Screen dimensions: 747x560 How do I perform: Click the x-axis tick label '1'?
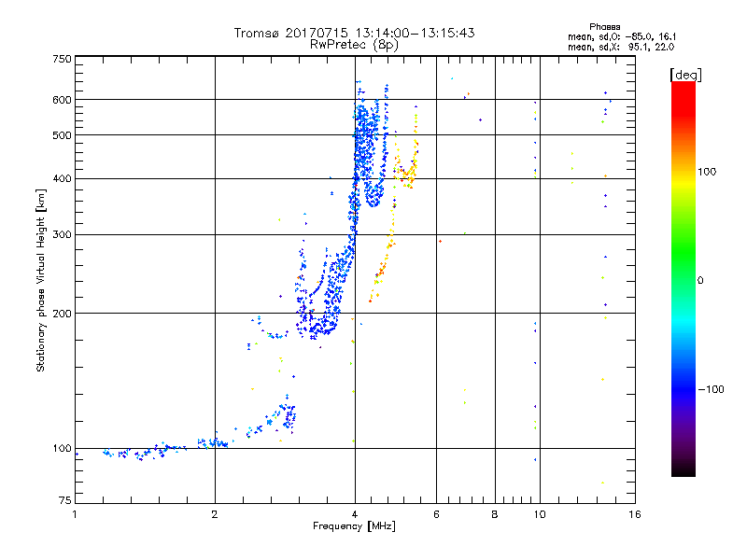[x=75, y=514]
